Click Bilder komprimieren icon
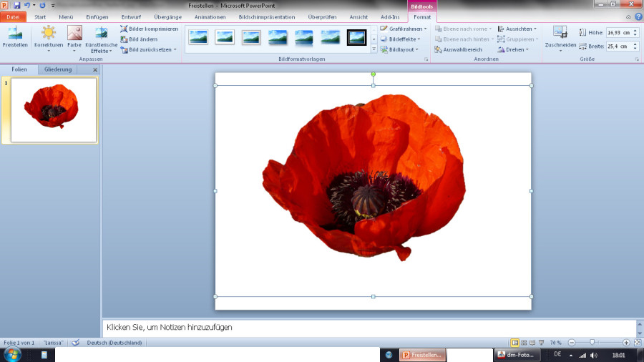This screenshot has height=362, width=644. 124,29
